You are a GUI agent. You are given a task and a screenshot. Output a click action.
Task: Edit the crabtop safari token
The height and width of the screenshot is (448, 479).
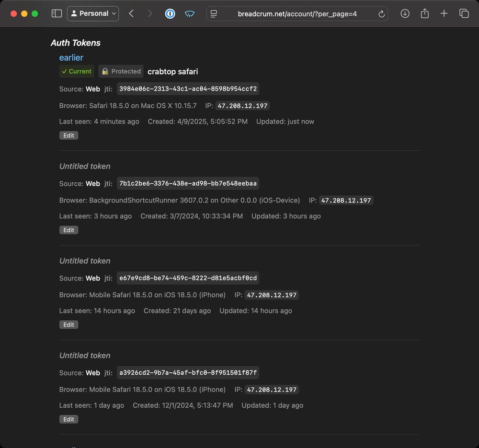[x=68, y=135]
